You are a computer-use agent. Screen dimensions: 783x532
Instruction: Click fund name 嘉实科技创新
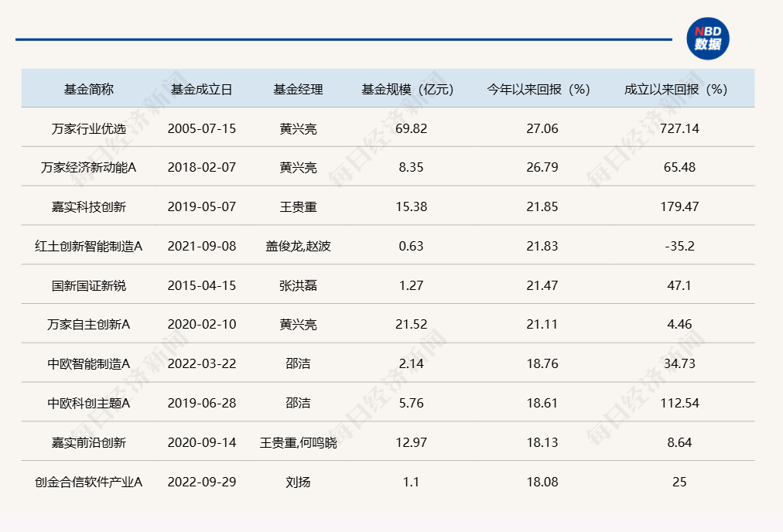(89, 206)
